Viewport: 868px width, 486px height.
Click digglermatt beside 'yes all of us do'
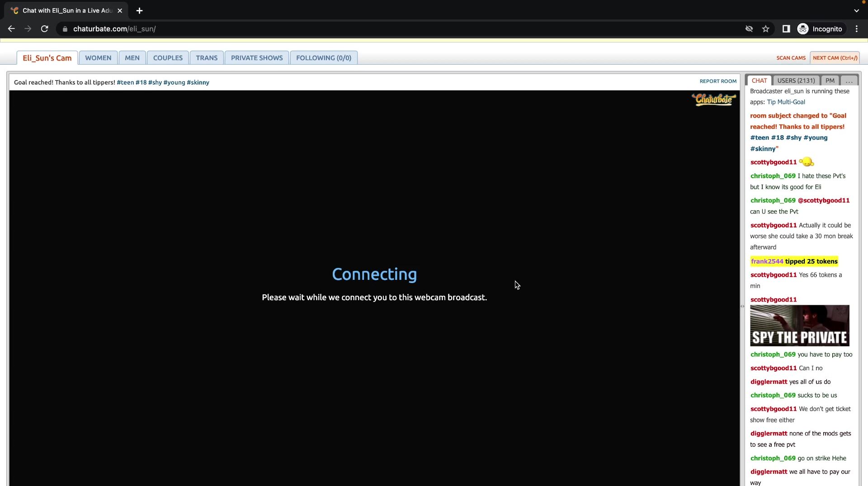[769, 382]
